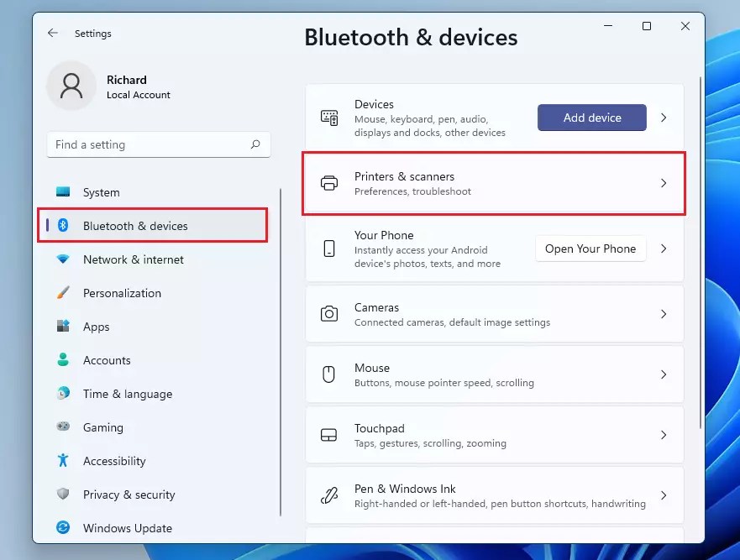The height and width of the screenshot is (560, 740).
Task: Click the magnifier icon in the search box
Action: [x=255, y=144]
